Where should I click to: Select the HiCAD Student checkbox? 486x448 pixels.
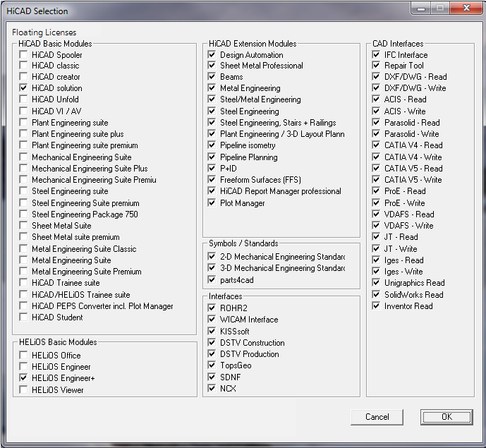click(23, 317)
